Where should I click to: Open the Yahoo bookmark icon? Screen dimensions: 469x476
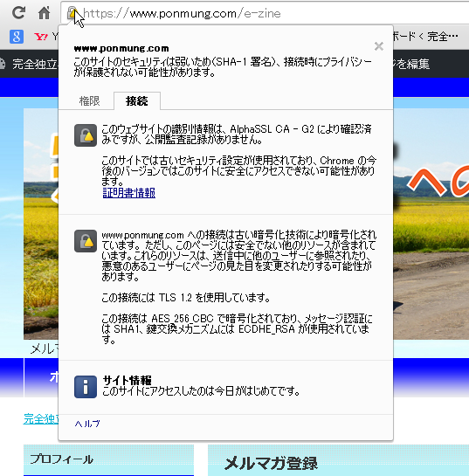(x=41, y=37)
